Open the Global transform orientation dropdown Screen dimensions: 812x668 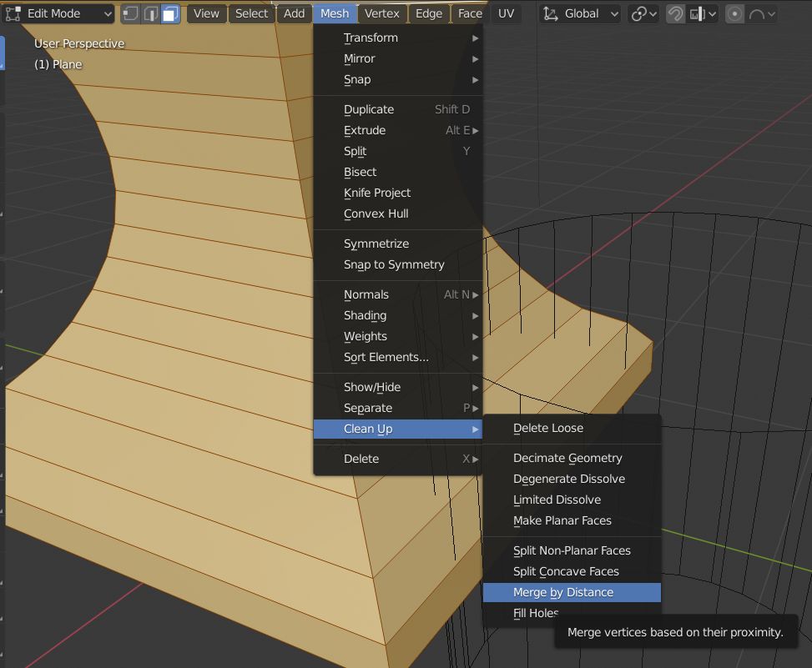[580, 13]
